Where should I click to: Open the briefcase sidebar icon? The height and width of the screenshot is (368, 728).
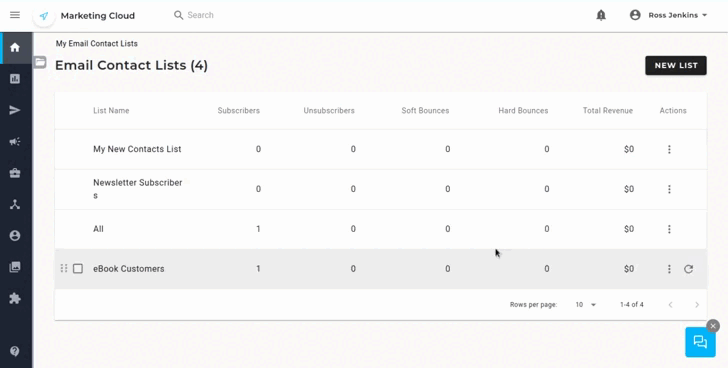(x=15, y=173)
